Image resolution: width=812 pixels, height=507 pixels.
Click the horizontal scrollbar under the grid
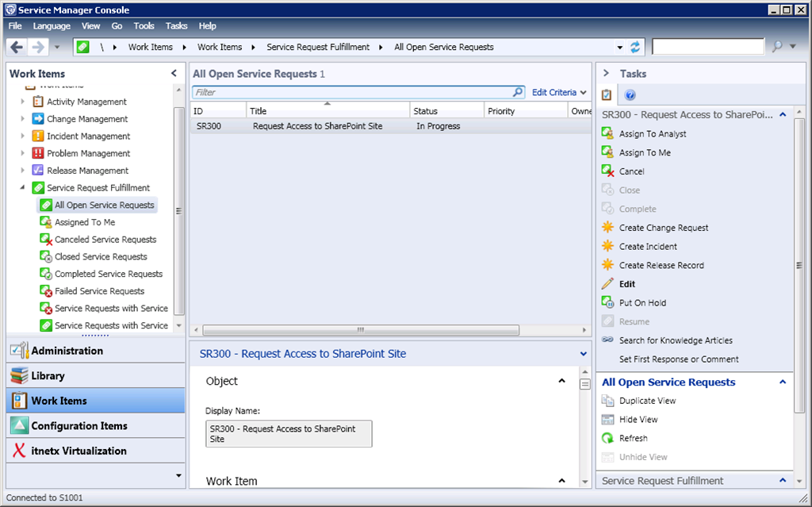click(361, 330)
